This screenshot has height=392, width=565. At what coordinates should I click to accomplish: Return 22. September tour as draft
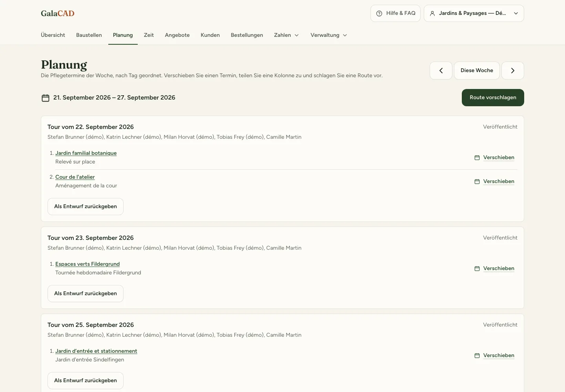[86, 207]
